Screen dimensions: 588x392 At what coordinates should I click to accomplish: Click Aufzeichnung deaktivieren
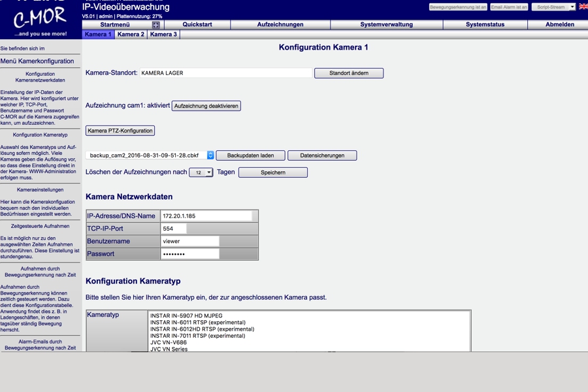pos(206,106)
